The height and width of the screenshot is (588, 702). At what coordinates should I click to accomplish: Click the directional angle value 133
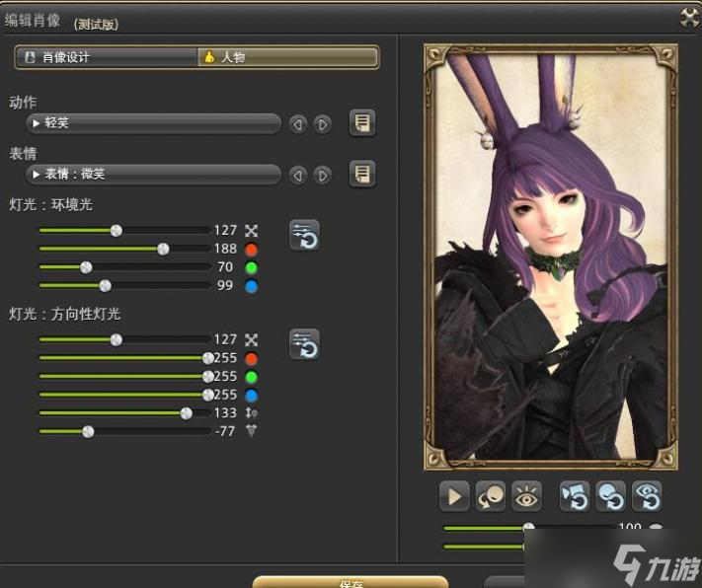(225, 412)
